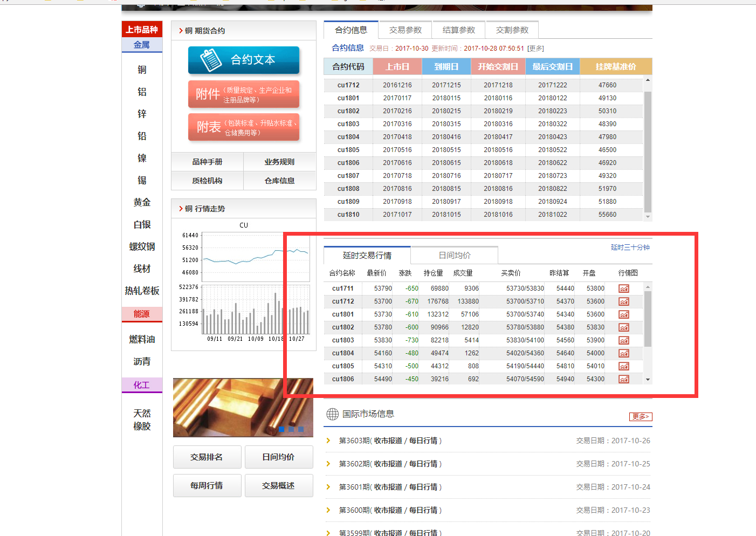
Task: Open chart icon for cu1711 row
Action: point(623,288)
